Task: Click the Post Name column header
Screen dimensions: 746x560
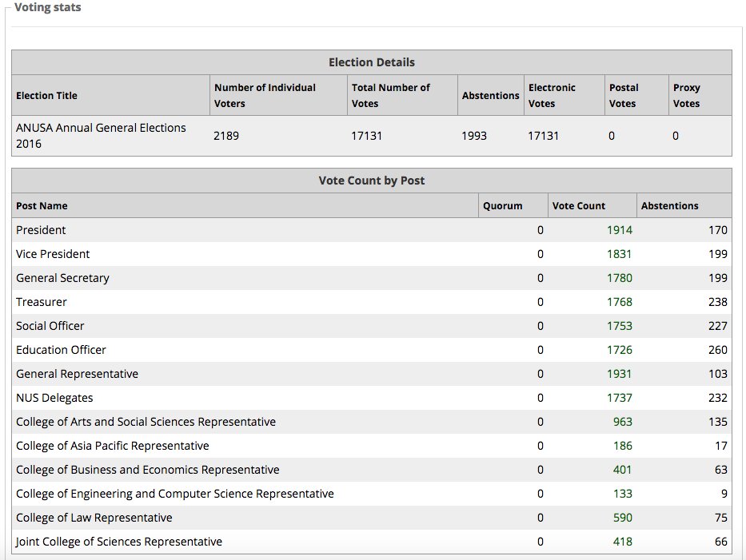Action: [42, 206]
